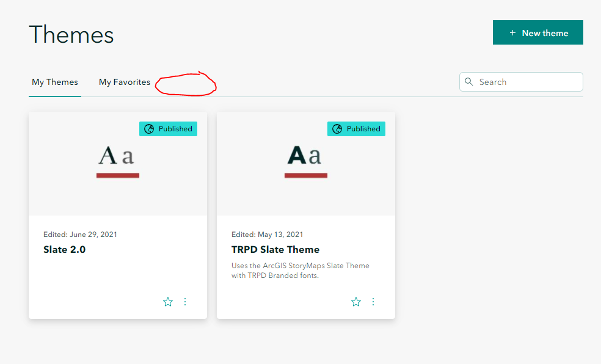Open the My Favorites tab

point(125,82)
